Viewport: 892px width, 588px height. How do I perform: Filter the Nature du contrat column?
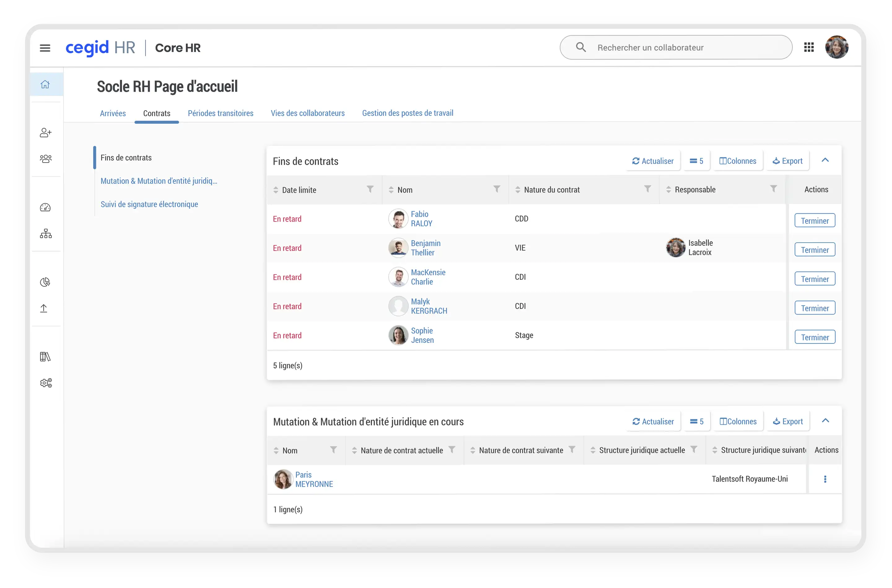[647, 189]
